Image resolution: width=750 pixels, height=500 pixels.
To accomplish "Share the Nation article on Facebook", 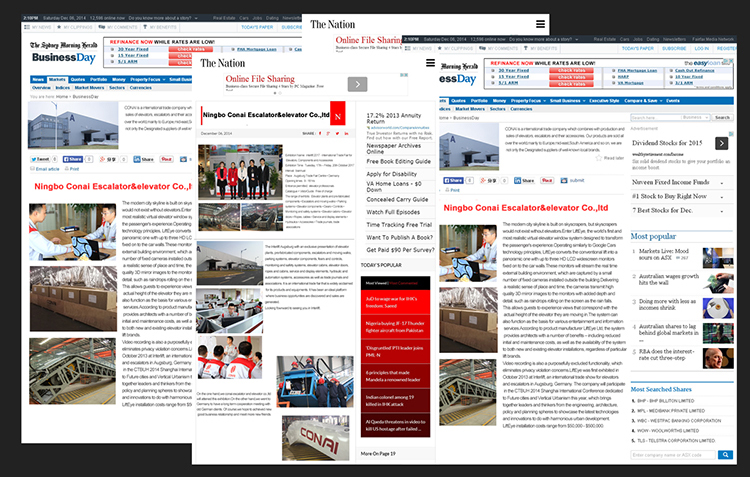I will click(320, 133).
